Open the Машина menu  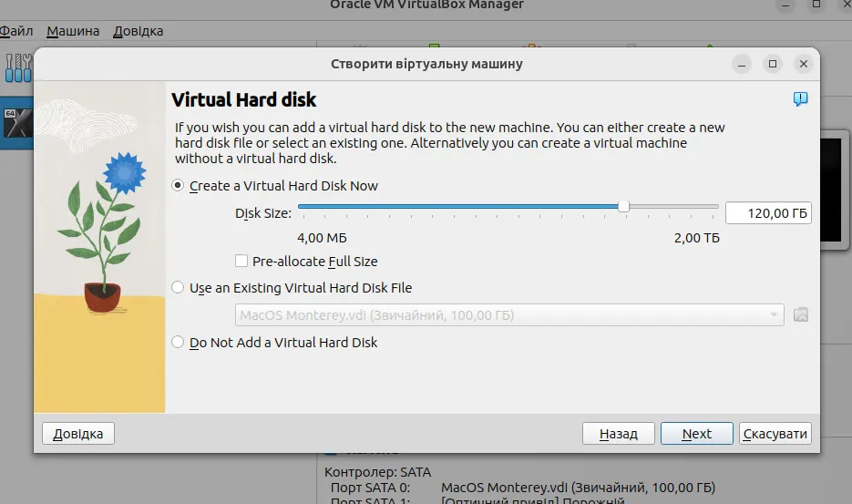coord(73,31)
